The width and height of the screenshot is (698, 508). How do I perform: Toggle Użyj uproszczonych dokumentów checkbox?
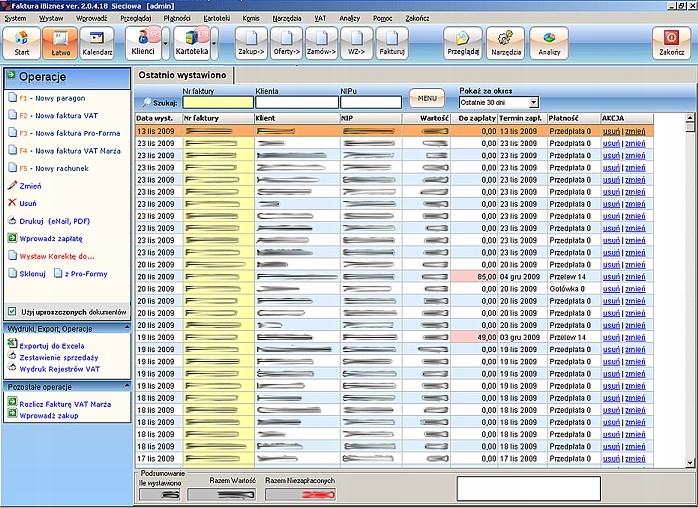coord(12,311)
